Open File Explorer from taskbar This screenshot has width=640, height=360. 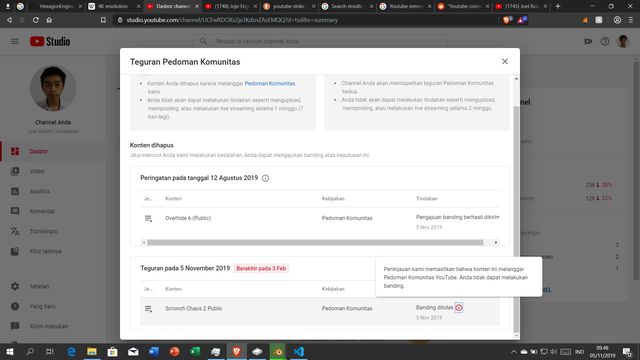point(92,351)
